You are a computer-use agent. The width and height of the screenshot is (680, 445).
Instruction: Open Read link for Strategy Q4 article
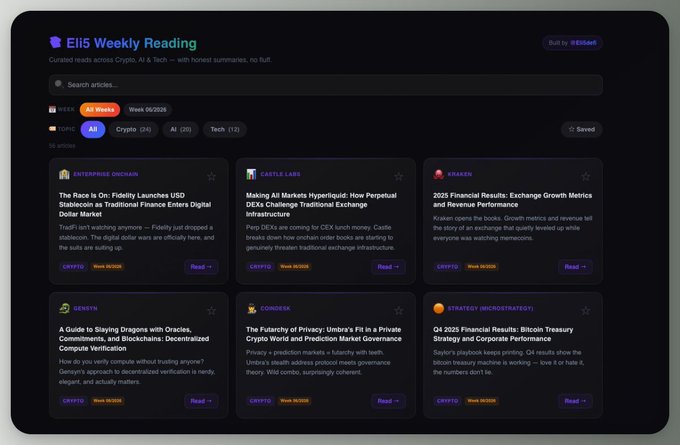tap(575, 401)
